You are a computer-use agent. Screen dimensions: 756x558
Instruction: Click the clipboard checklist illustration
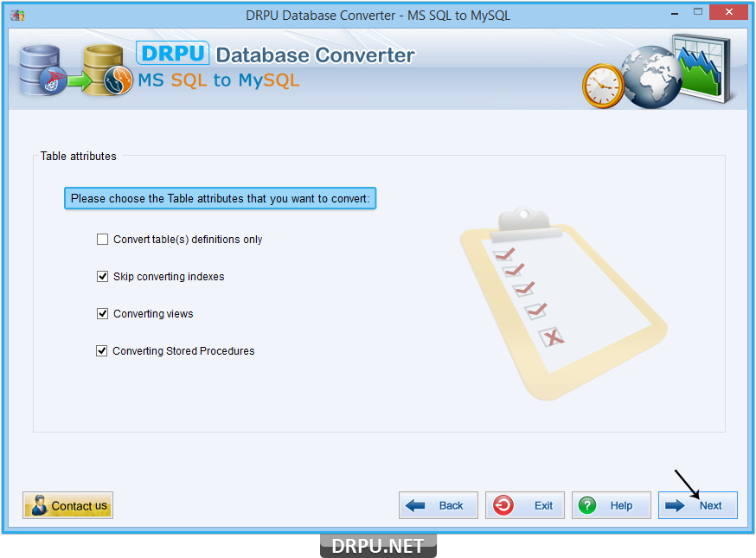[563, 304]
